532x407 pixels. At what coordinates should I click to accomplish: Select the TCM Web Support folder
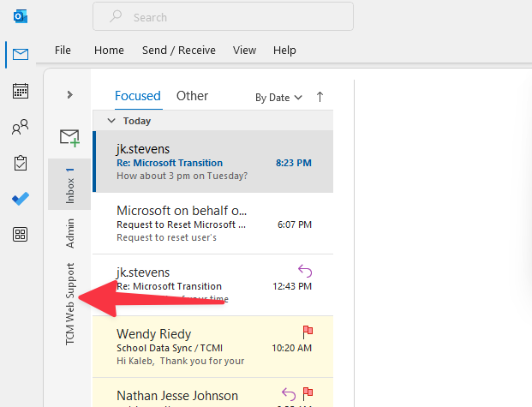pyautogui.click(x=70, y=304)
